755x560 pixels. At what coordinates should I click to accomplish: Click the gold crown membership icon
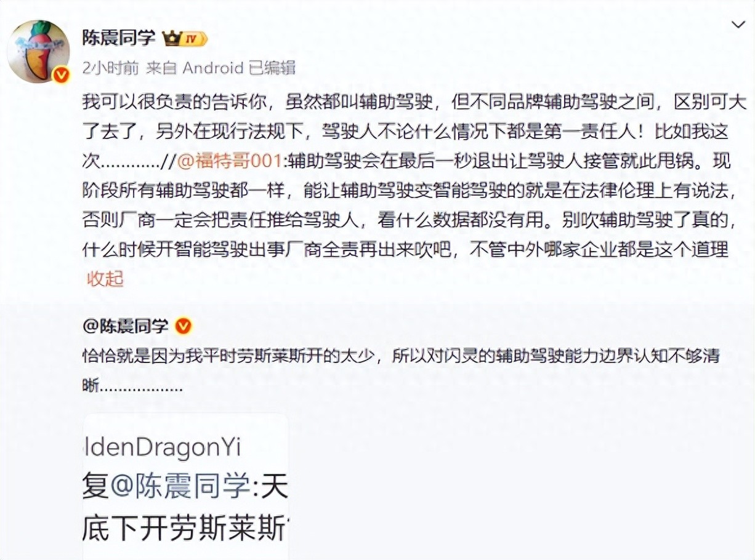[171, 39]
